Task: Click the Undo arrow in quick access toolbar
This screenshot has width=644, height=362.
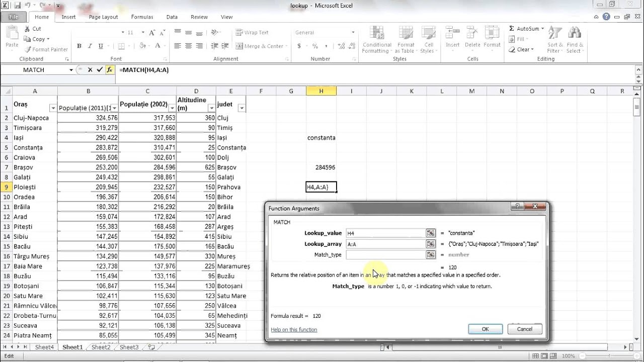Action: point(28,6)
